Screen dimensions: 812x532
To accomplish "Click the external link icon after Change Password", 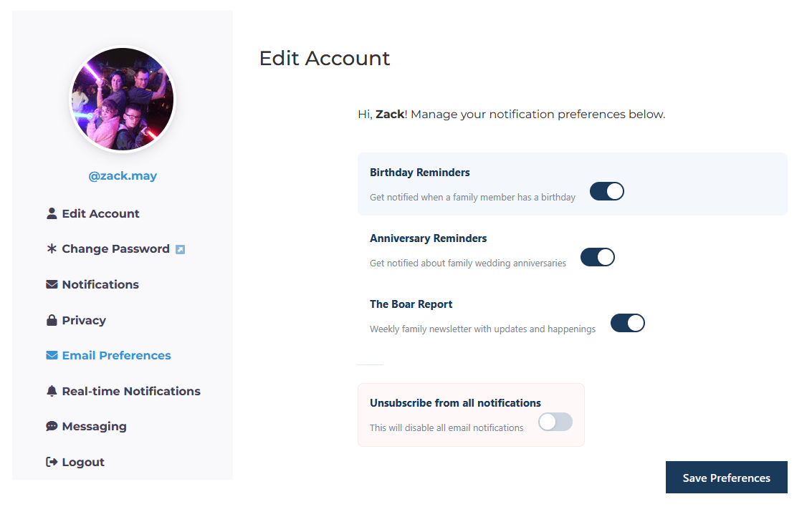I will 180,249.
